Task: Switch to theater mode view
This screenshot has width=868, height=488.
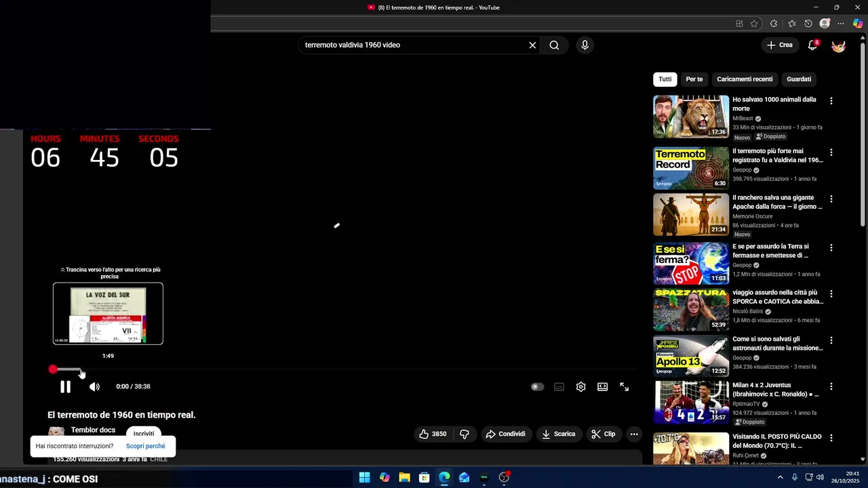Action: click(x=602, y=387)
